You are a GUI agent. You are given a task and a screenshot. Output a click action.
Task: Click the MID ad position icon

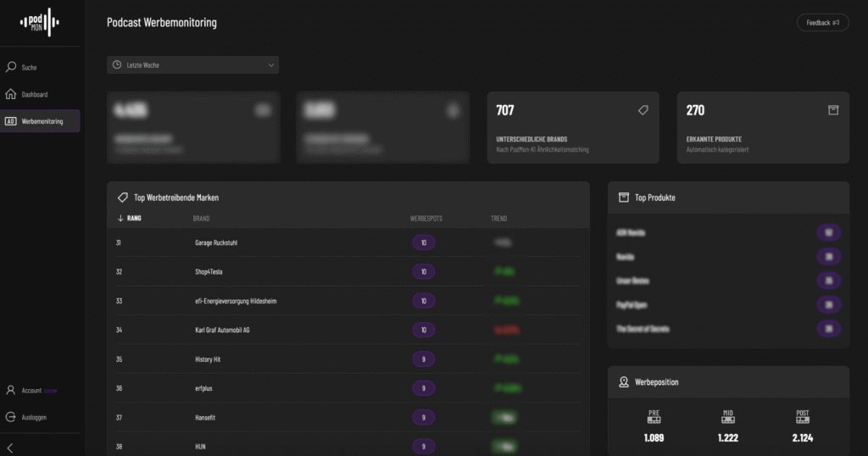[x=728, y=415]
